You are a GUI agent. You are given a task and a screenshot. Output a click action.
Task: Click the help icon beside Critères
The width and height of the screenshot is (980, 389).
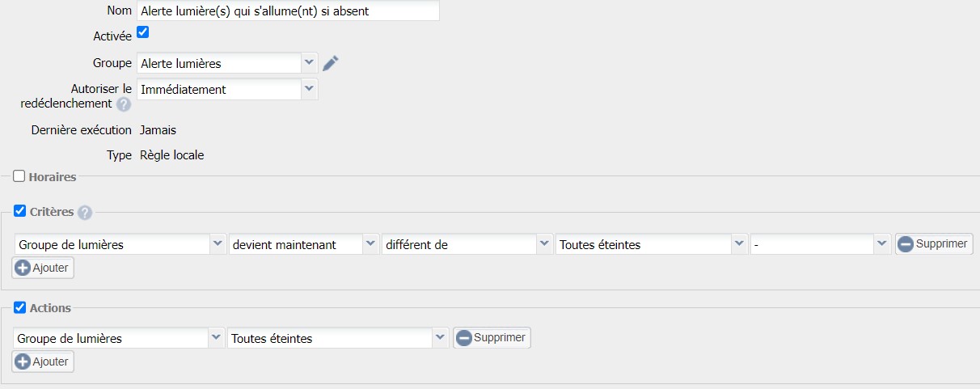85,213
